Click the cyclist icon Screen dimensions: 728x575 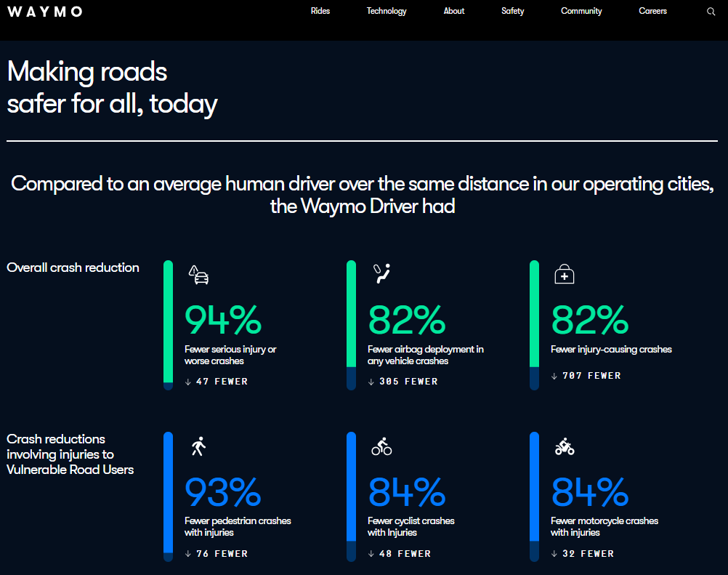(381, 446)
